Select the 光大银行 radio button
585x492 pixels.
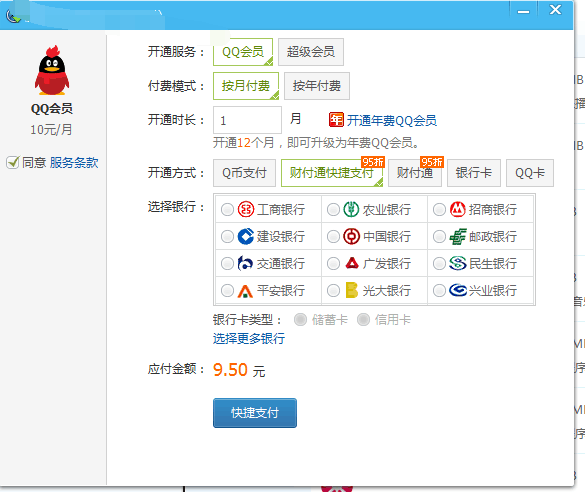click(333, 290)
